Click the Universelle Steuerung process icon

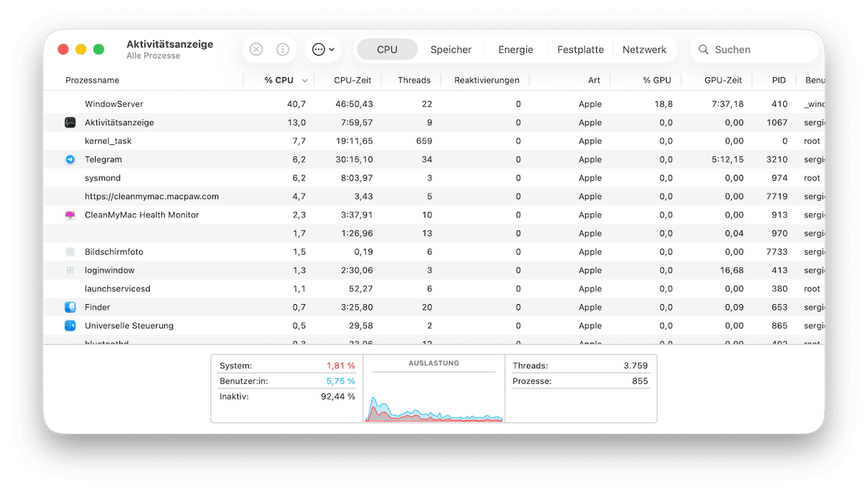(x=70, y=326)
